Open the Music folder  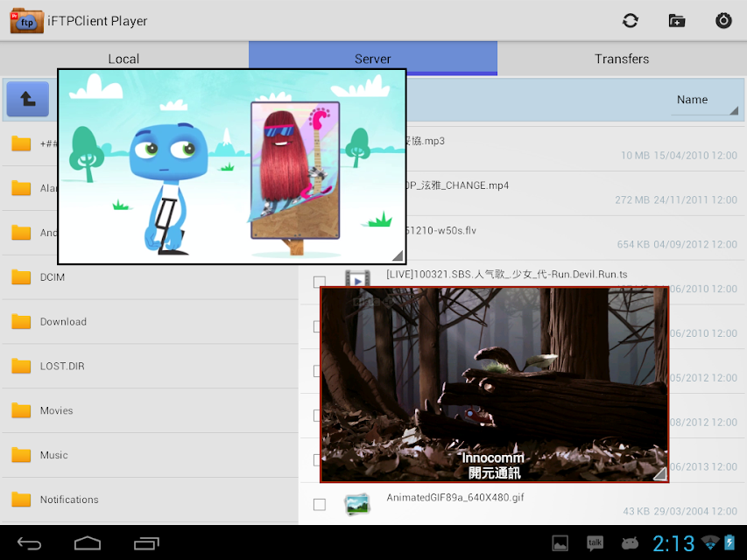[x=150, y=455]
